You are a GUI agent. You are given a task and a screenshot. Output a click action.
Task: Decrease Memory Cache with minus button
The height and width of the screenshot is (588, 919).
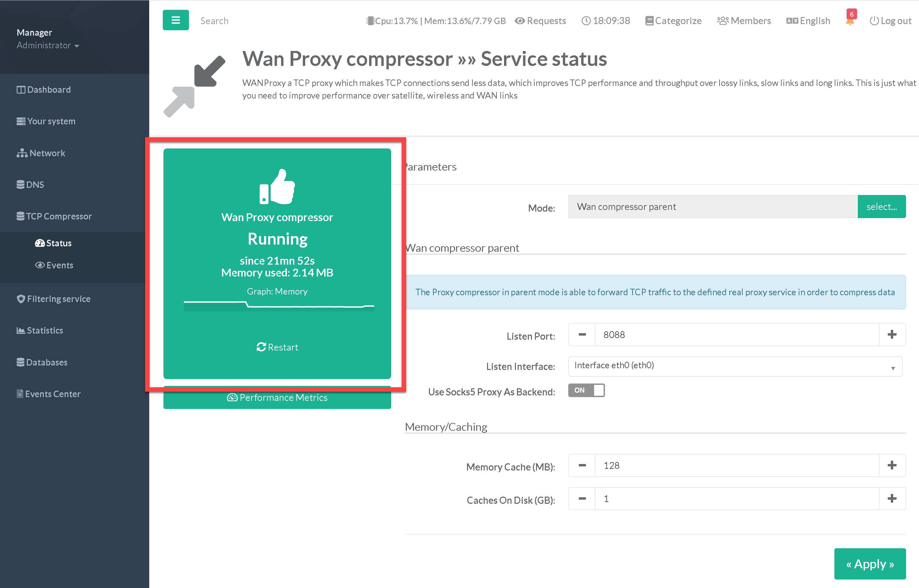(582, 465)
